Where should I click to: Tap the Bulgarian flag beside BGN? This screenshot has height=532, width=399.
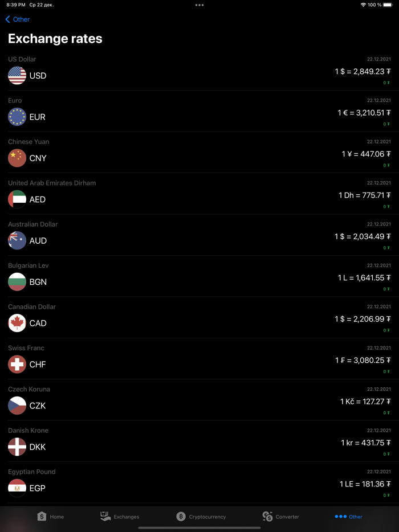(17, 282)
